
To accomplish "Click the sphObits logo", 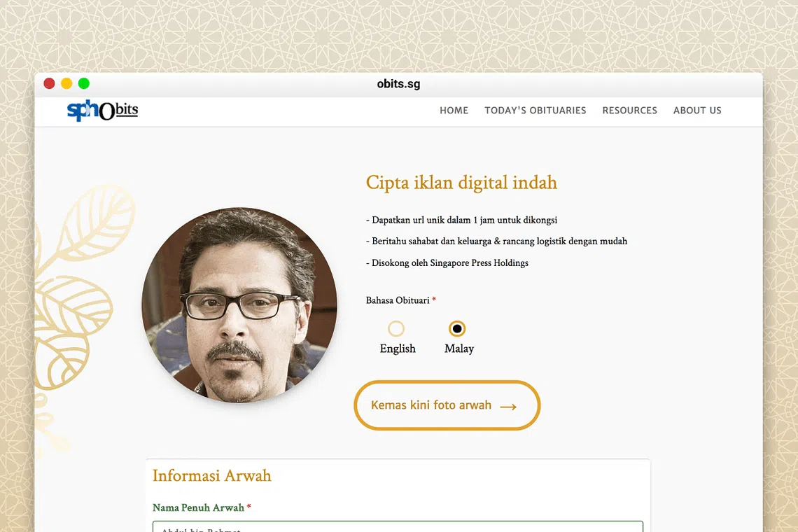I will point(102,111).
